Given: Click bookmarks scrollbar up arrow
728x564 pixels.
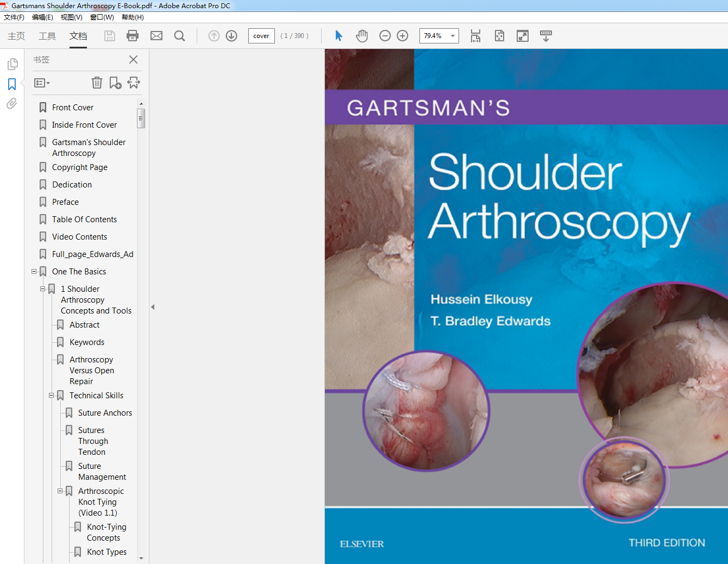Looking at the screenshot, I should [x=141, y=103].
